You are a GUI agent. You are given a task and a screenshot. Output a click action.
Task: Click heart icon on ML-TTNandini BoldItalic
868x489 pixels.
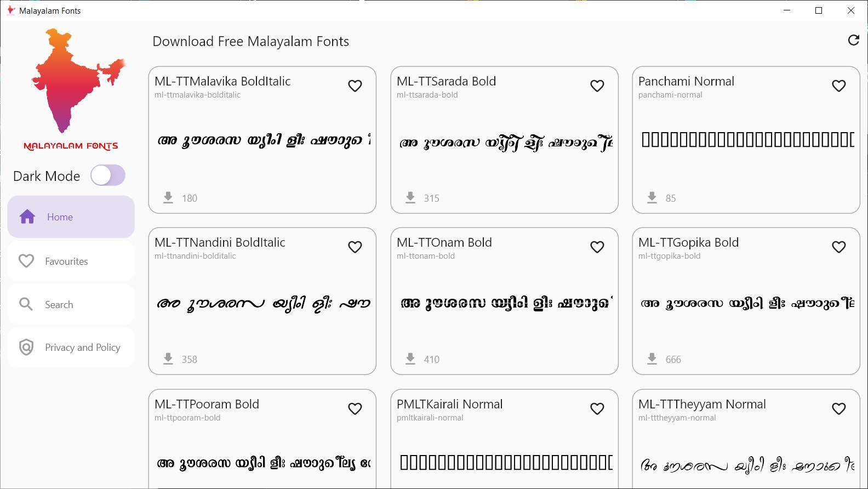coord(355,247)
